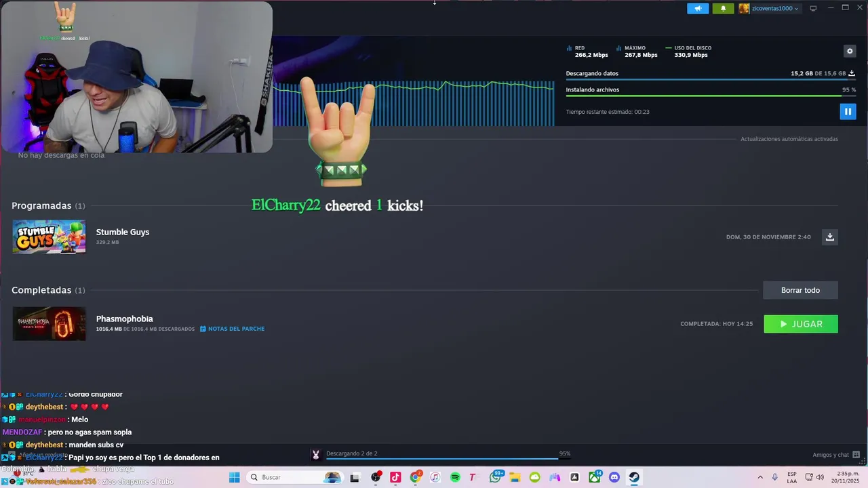Open the Steam announcements megaphone button
868x488 pixels.
[x=698, y=9]
